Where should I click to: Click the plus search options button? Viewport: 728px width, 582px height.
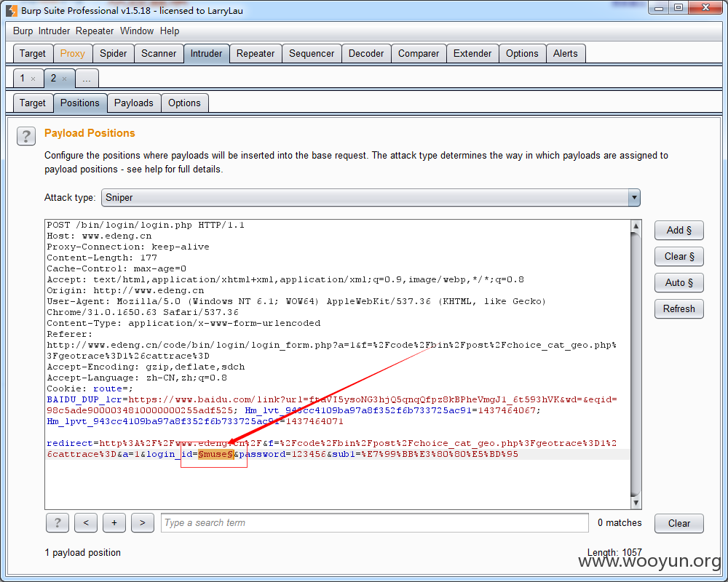(x=114, y=522)
